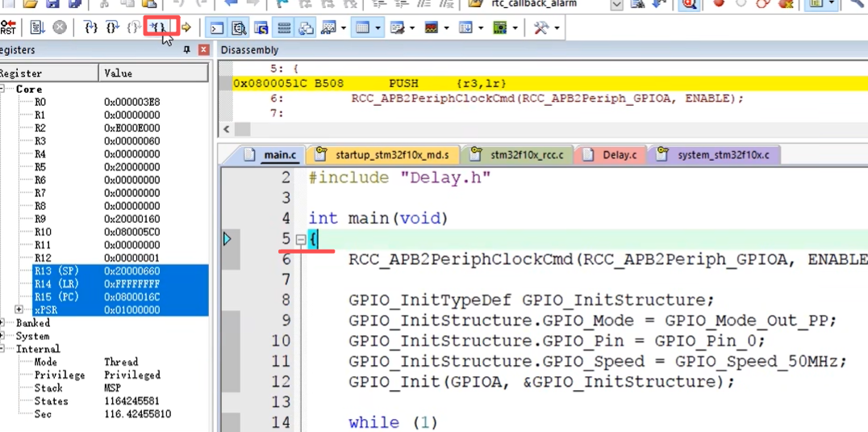Open Toolbox dropdown arrow
This screenshot has width=868, height=432.
pos(556,27)
